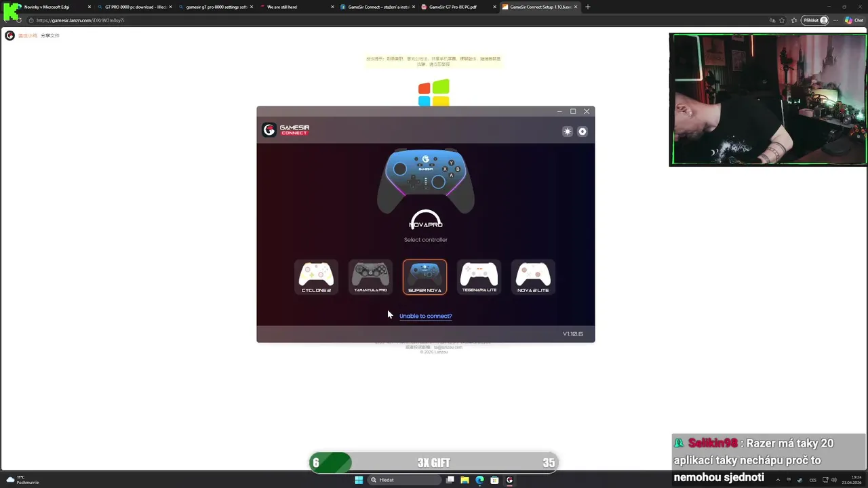
Task: Switch to G7 PRO 8000 pc download tab
Action: [x=136, y=7]
